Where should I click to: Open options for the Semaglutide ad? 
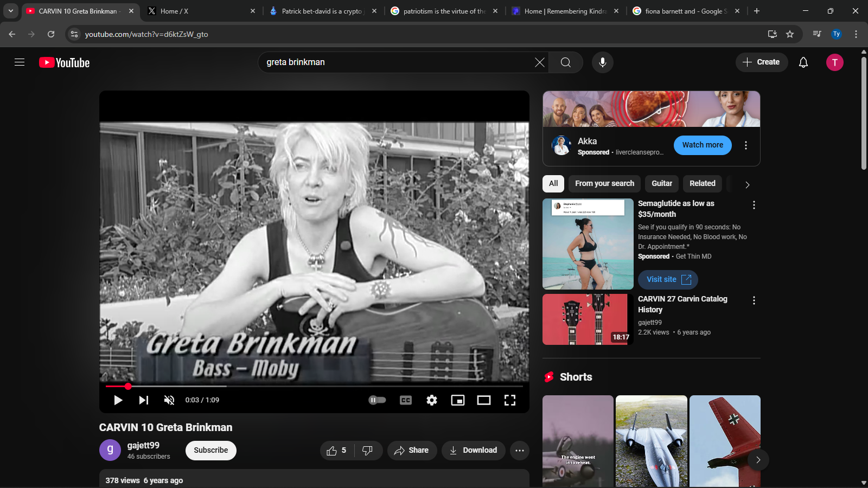pos(754,205)
